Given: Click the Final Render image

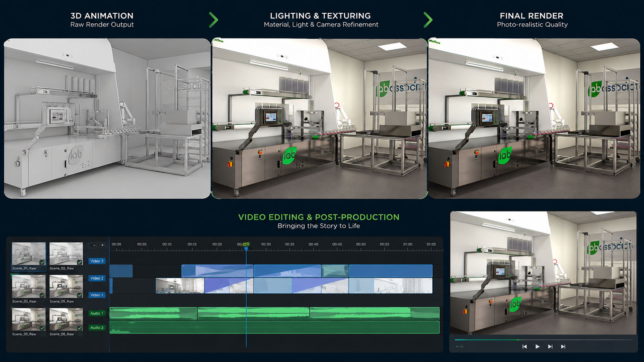Looking at the screenshot, I should point(534,119).
